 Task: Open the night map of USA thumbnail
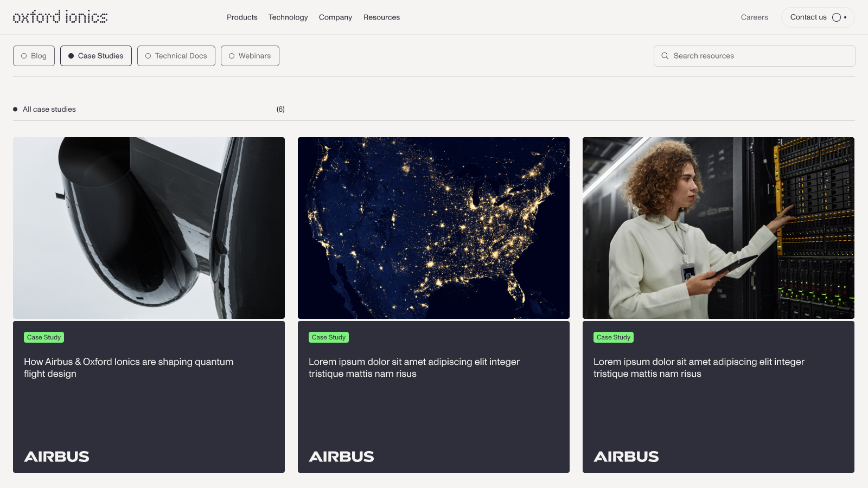pos(433,228)
